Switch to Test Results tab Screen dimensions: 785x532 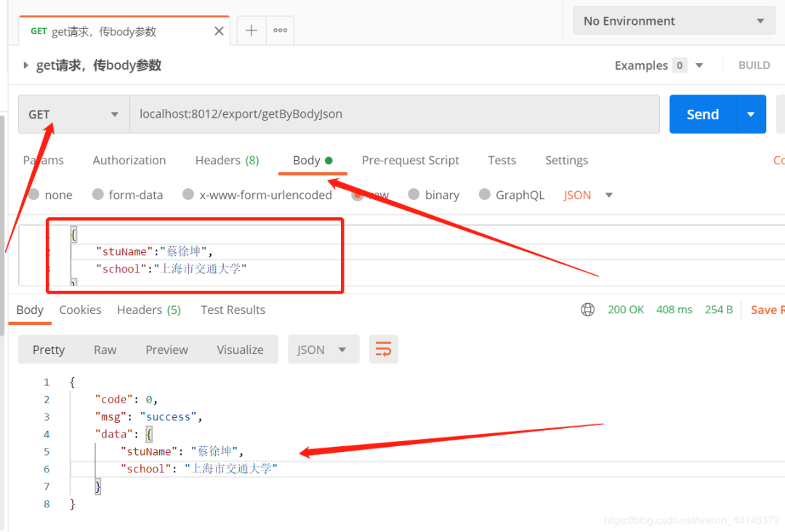(x=233, y=310)
